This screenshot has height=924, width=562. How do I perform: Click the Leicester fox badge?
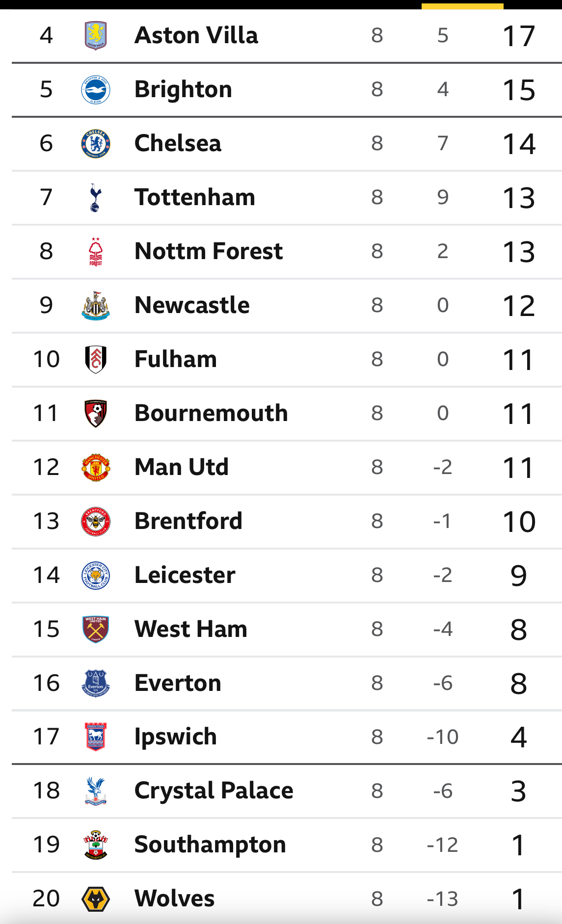[x=96, y=576]
